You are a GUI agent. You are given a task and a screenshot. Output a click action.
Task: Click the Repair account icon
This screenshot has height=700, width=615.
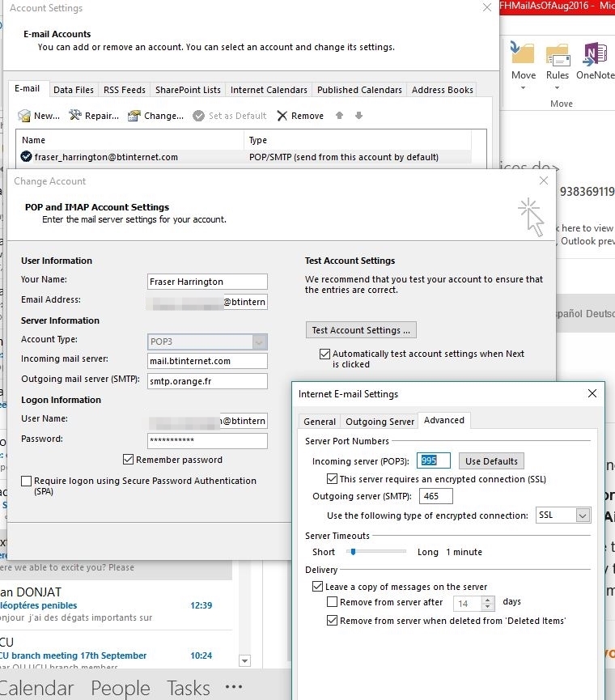[75, 116]
